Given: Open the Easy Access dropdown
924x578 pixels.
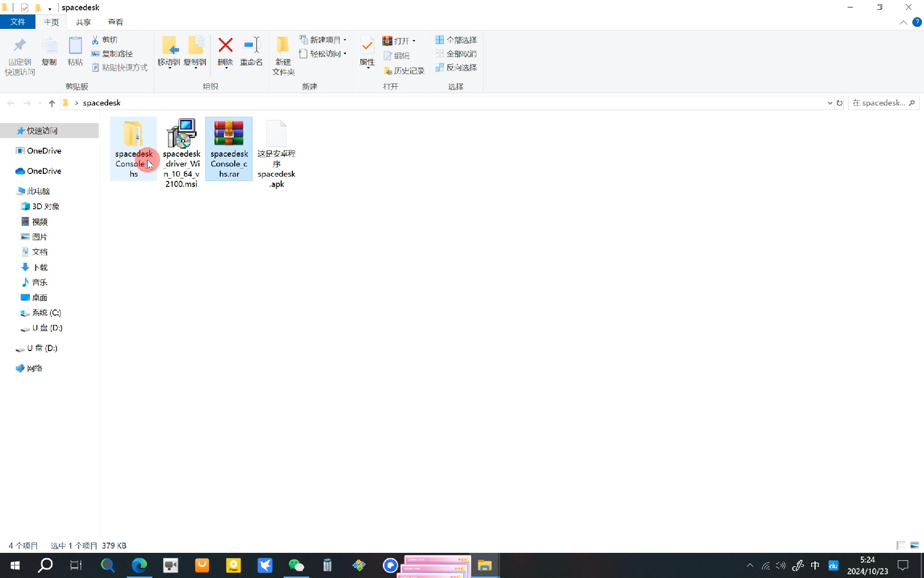Looking at the screenshot, I should coord(323,54).
